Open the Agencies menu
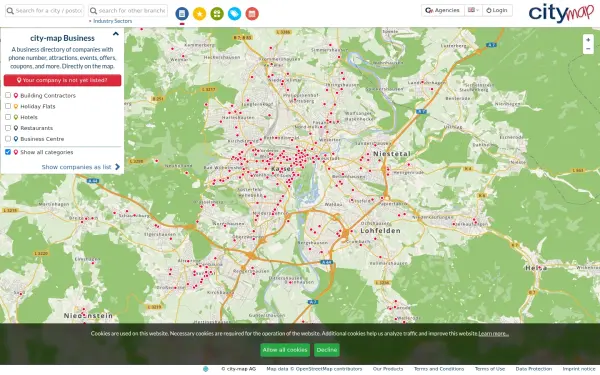This screenshot has width=600, height=375. pos(442,10)
